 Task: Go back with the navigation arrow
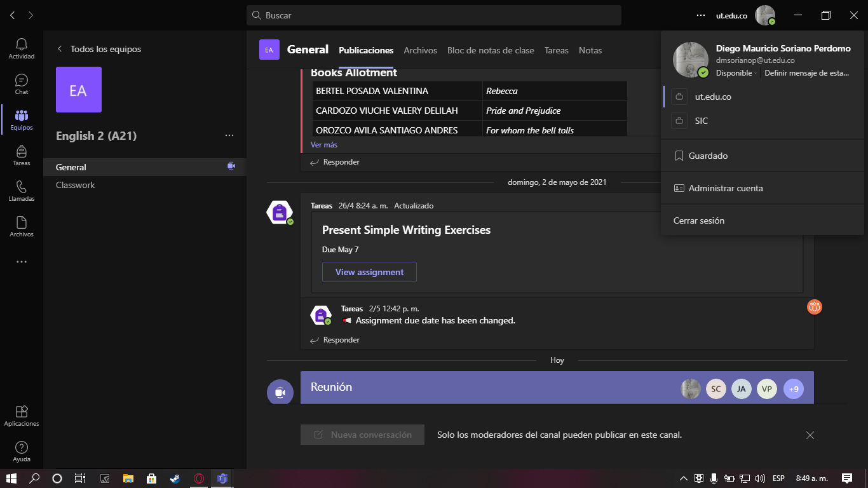pyautogui.click(x=13, y=15)
